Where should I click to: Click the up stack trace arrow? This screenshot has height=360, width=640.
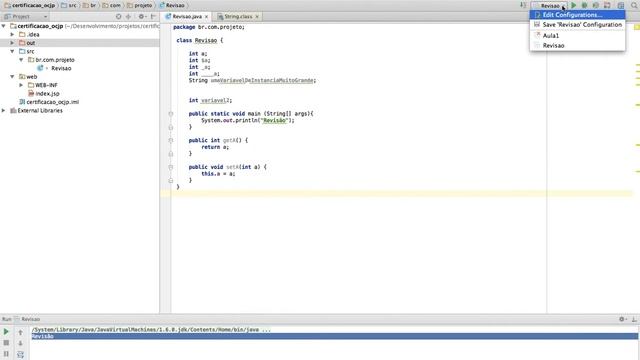click(20, 332)
